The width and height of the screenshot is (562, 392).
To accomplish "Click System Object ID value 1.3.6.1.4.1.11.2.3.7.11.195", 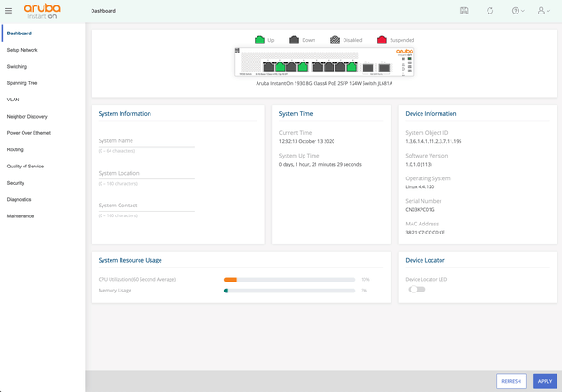I will [x=433, y=141].
